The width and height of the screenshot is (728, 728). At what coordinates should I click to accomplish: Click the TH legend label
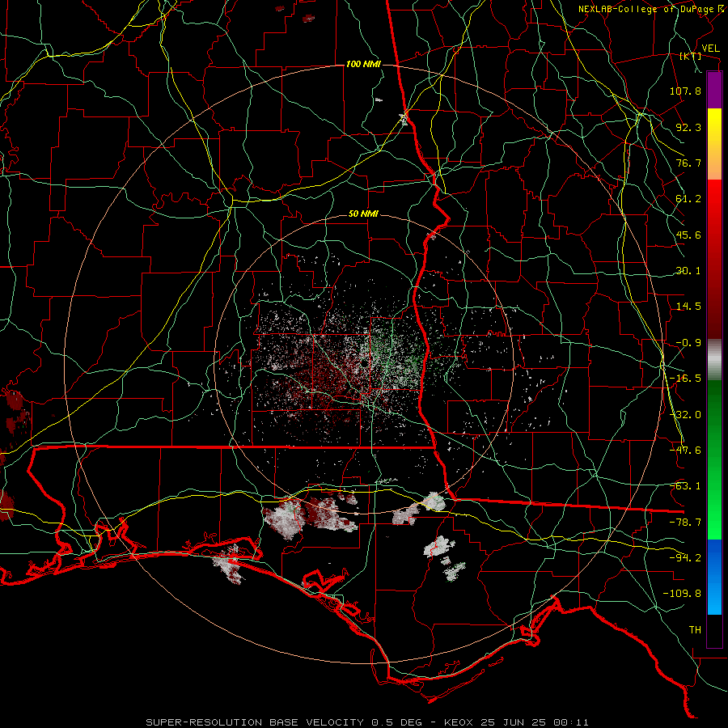click(x=695, y=630)
